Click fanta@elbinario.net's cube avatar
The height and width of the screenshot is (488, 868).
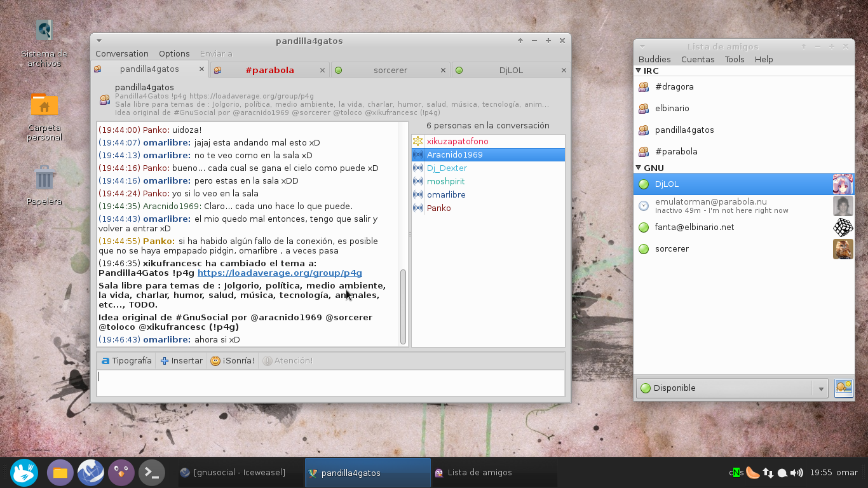(843, 227)
